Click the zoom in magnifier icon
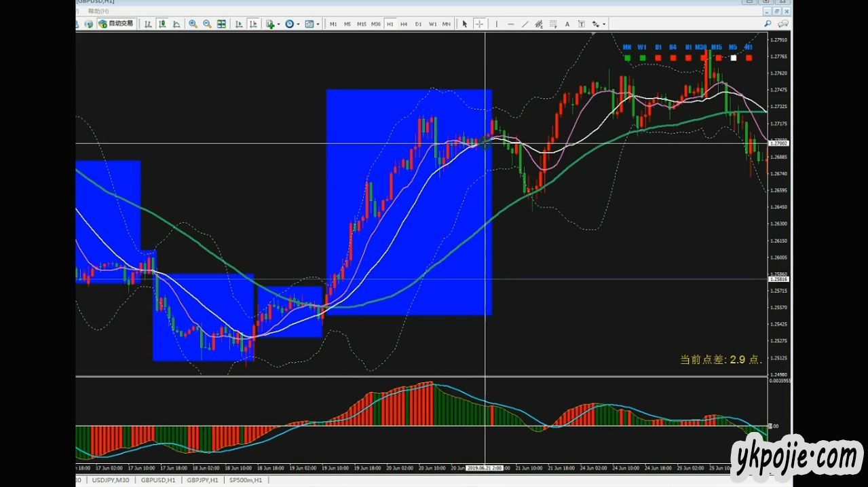Image resolution: width=868 pixels, height=487 pixels. click(x=193, y=24)
